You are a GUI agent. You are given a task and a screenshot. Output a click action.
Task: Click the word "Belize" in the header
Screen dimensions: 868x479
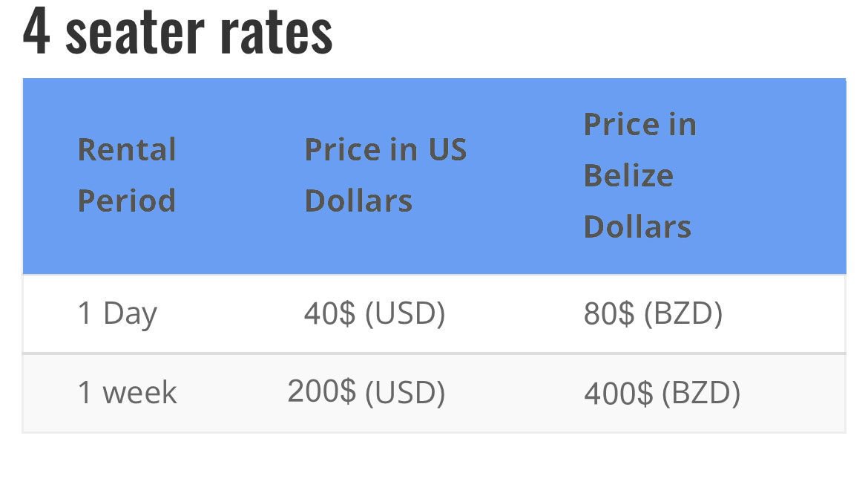coord(628,175)
